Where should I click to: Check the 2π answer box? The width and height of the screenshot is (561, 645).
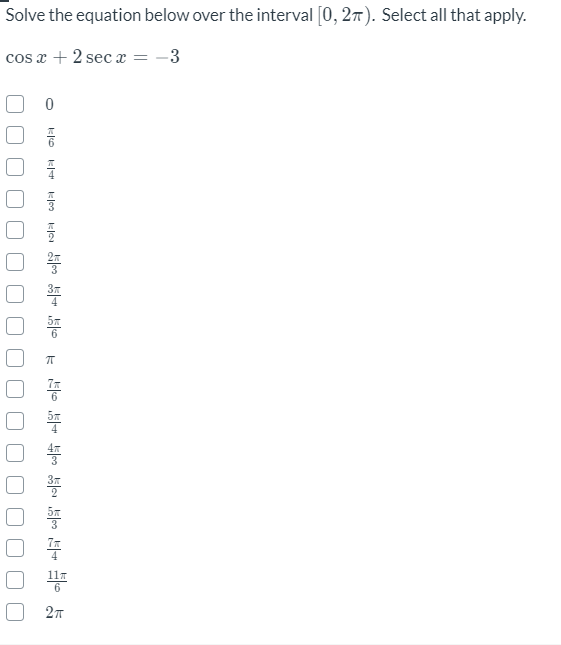pos(15,612)
